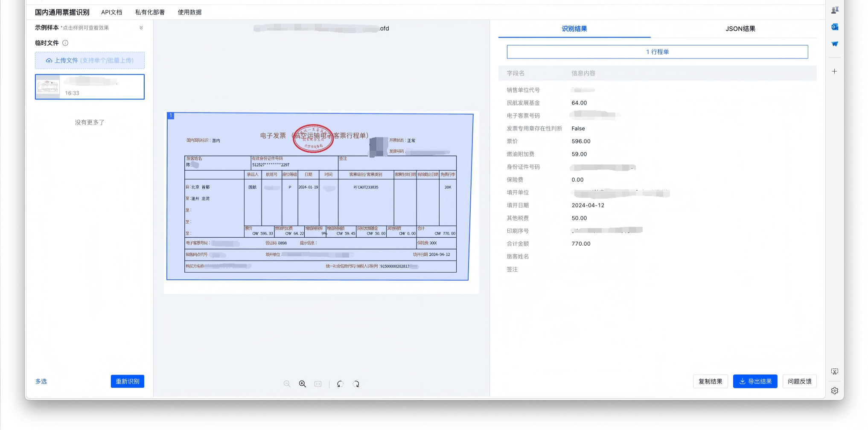Select the 识别结果 tab
868x430 pixels.
pos(574,29)
